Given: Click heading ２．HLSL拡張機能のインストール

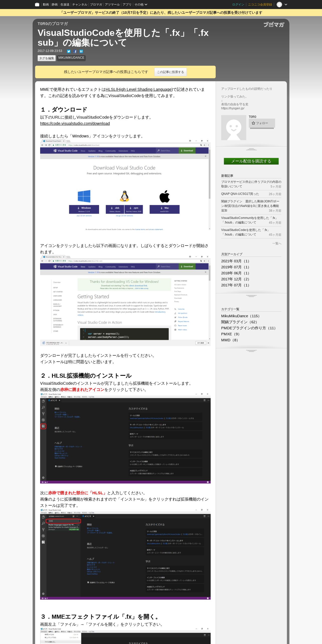Looking at the screenshot, I should point(86,376).
